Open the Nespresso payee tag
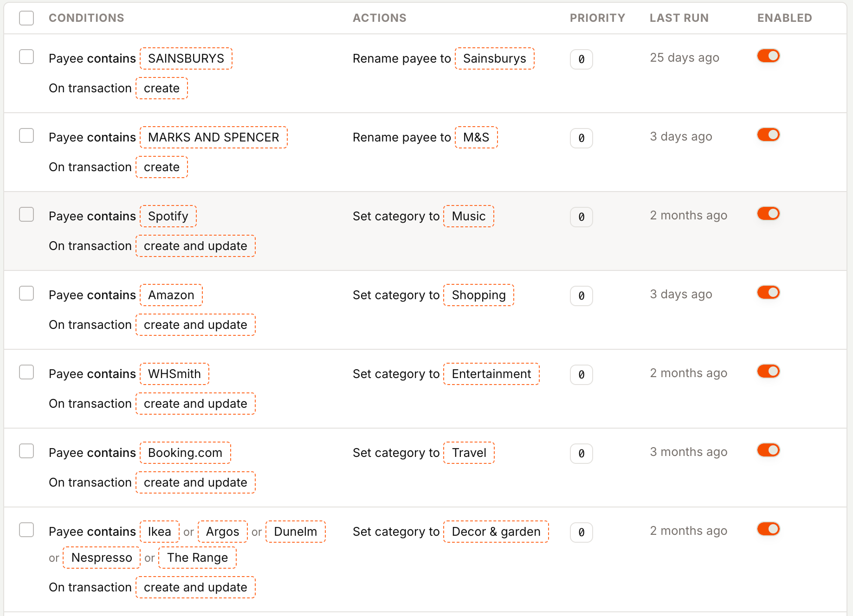This screenshot has width=853, height=616. [102, 558]
